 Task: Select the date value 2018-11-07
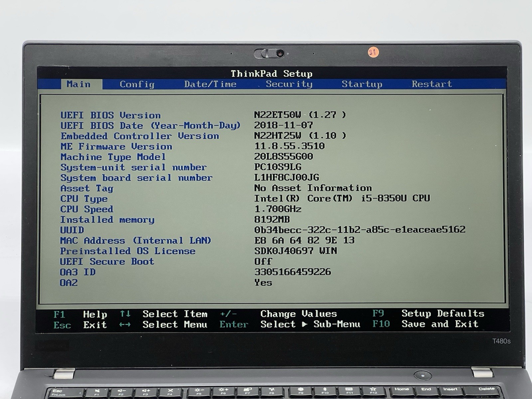pyautogui.click(x=283, y=125)
